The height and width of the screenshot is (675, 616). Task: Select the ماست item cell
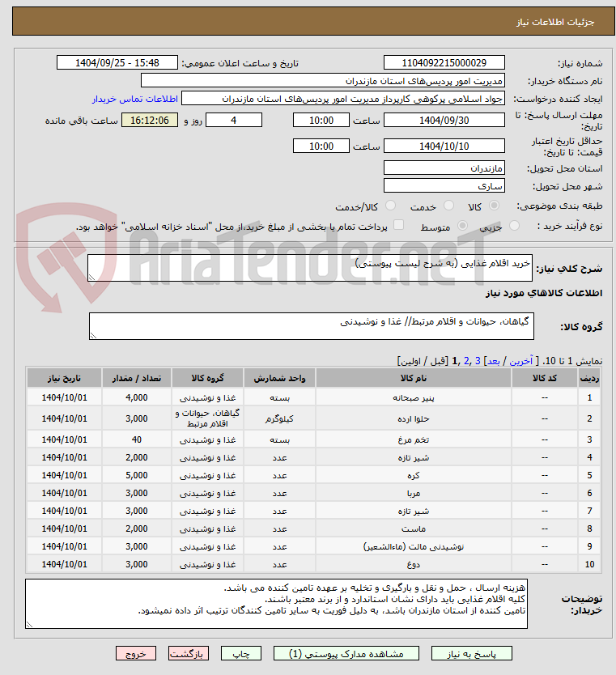click(414, 529)
